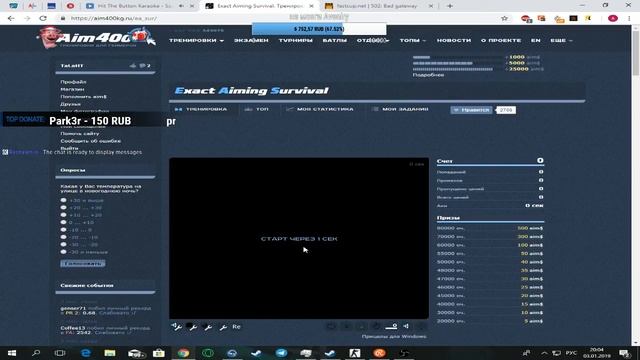Open the НОВОСТИ menu item
The image size is (640, 360).
pyautogui.click(x=454, y=40)
